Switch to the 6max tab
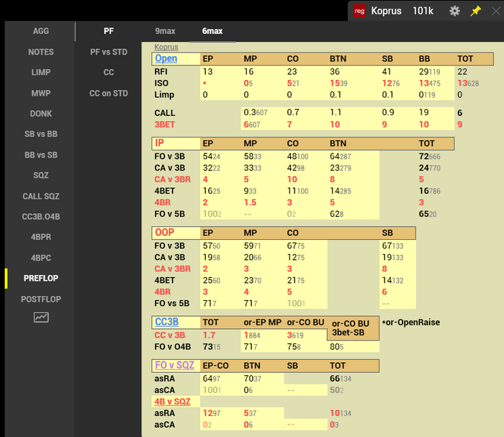The height and width of the screenshot is (437, 504). click(x=212, y=31)
